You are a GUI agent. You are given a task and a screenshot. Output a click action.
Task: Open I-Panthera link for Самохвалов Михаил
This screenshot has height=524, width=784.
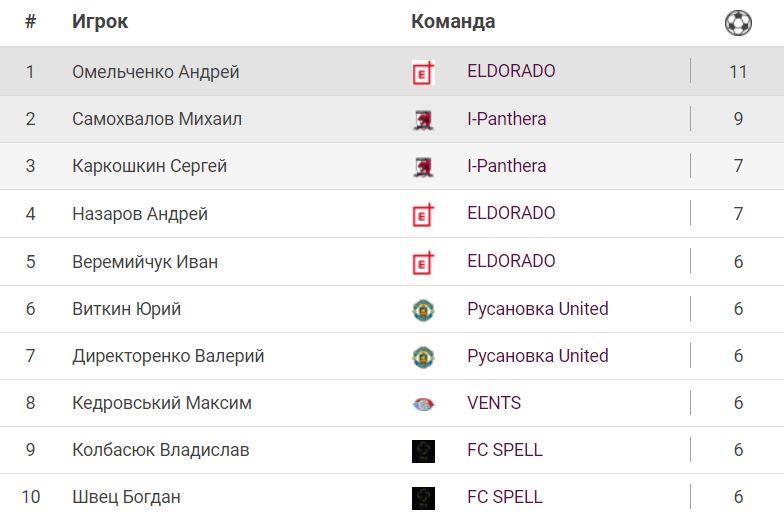pyautogui.click(x=506, y=119)
